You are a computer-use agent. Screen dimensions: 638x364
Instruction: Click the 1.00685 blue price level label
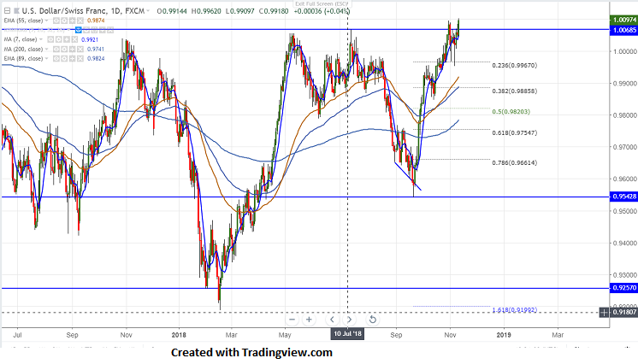pyautogui.click(x=623, y=30)
